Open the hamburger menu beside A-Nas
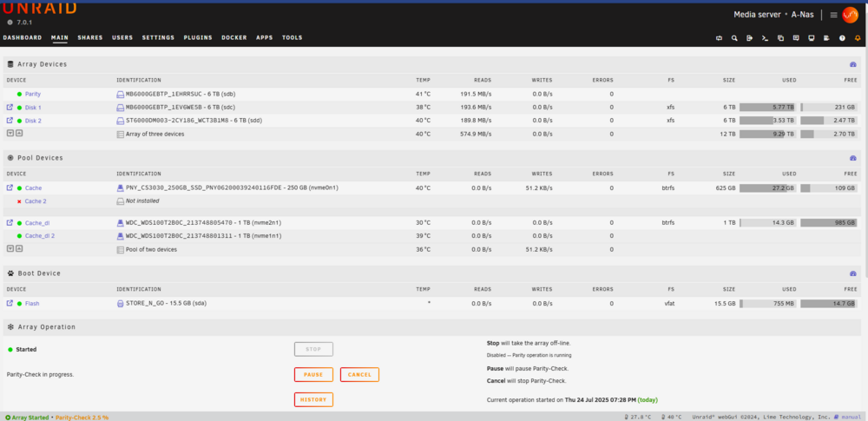This screenshot has width=868, height=421. [833, 15]
